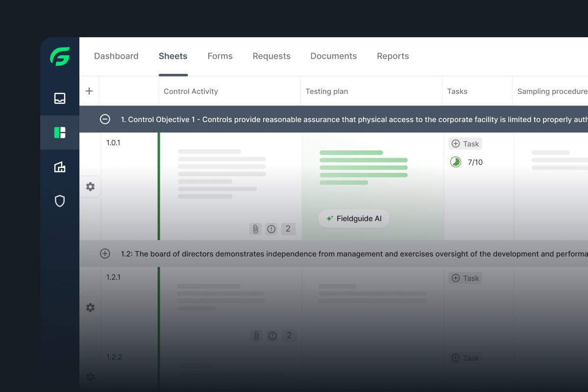Switch to the Reports tab

(x=393, y=56)
